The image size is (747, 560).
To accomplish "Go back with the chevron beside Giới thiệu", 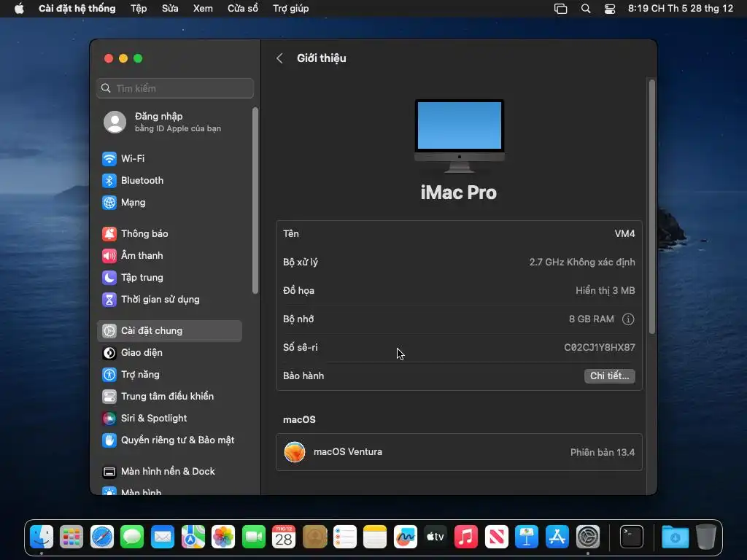I will [279, 58].
